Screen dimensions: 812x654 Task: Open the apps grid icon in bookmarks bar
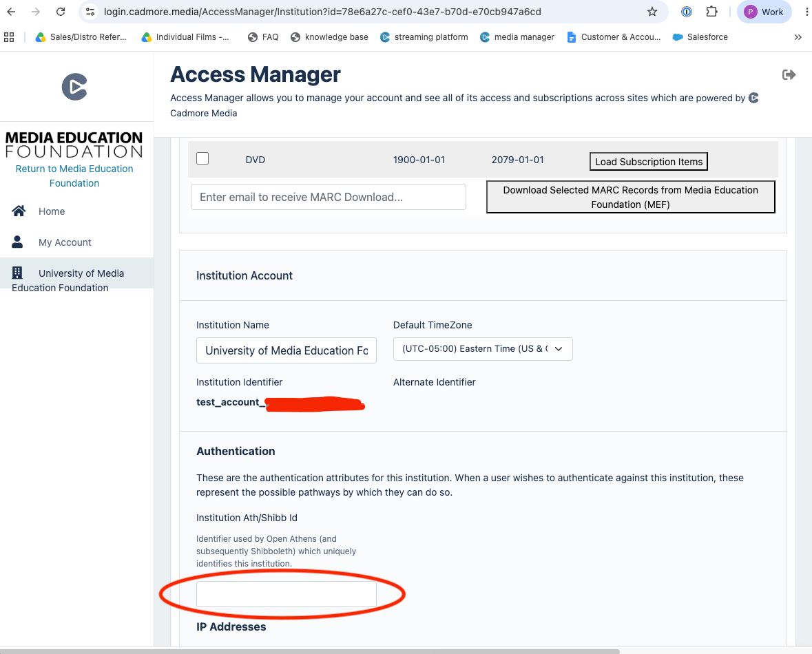click(x=9, y=36)
